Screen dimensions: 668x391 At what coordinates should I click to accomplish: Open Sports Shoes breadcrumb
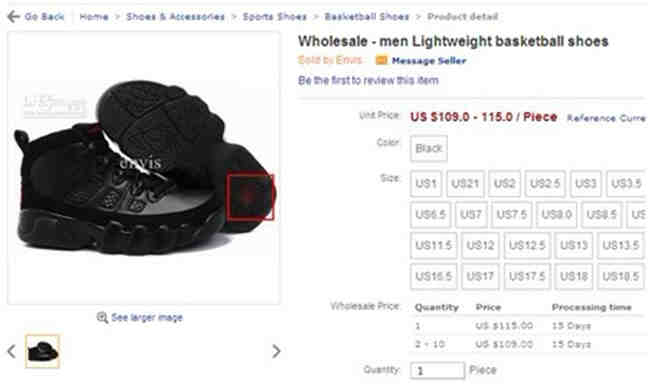[275, 17]
